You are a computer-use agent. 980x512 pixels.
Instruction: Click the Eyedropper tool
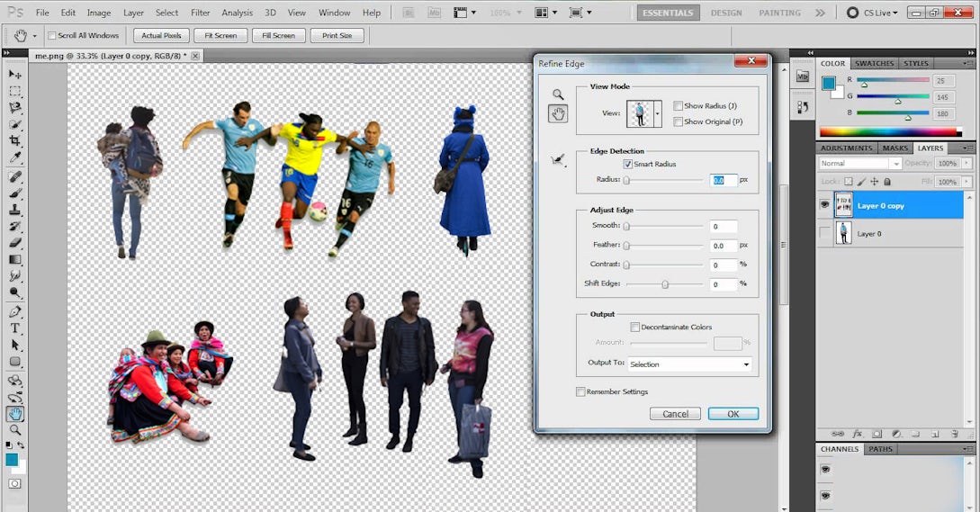coord(15,158)
